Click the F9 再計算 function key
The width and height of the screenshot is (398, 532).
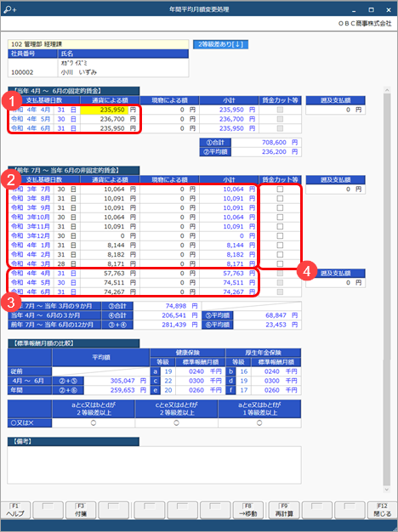point(284,510)
